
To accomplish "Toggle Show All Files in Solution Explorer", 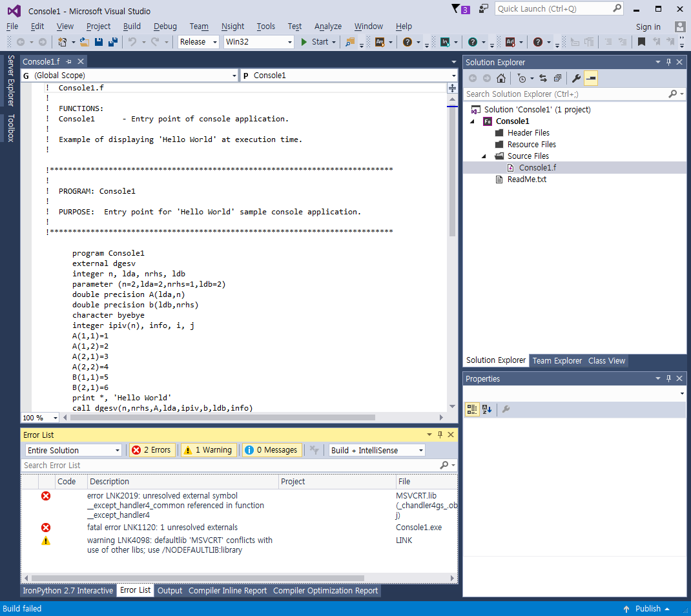I will pos(557,78).
